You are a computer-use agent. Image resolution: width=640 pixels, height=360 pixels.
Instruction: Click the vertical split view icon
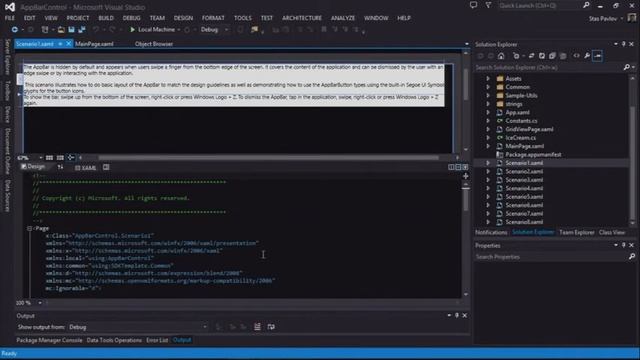coord(451,167)
